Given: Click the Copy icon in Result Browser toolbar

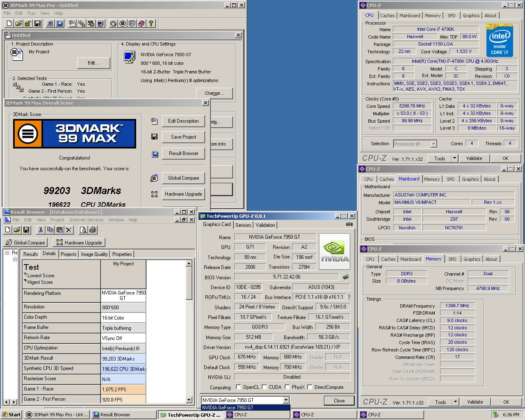Looking at the screenshot, I should click(x=50, y=230).
